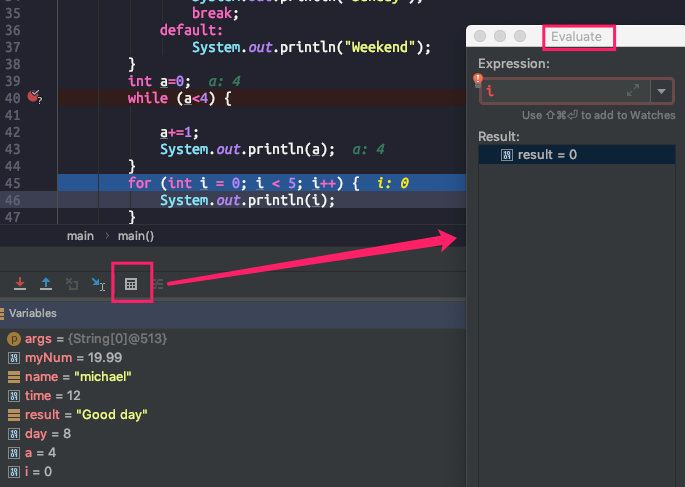The image size is (685, 487).
Task: Click line number 40 in gutter
Action: pos(13,98)
